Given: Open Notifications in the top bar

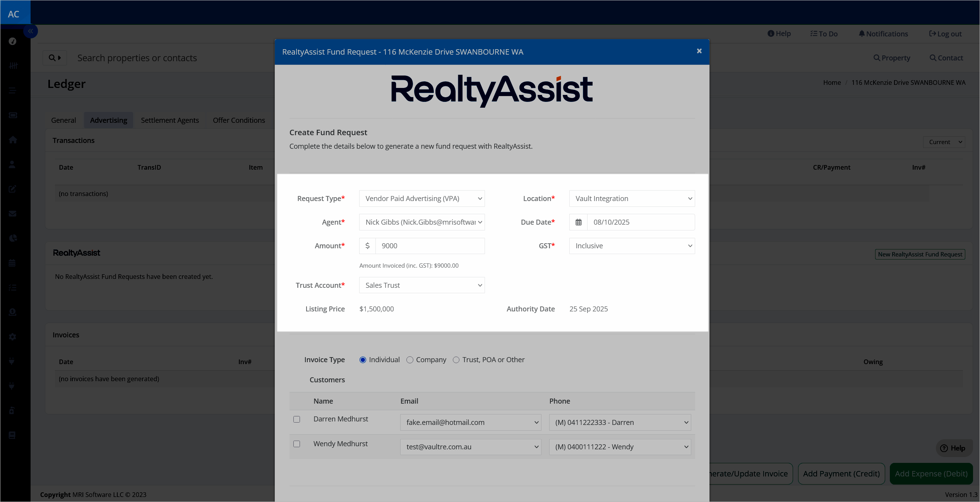Looking at the screenshot, I should click(x=883, y=34).
